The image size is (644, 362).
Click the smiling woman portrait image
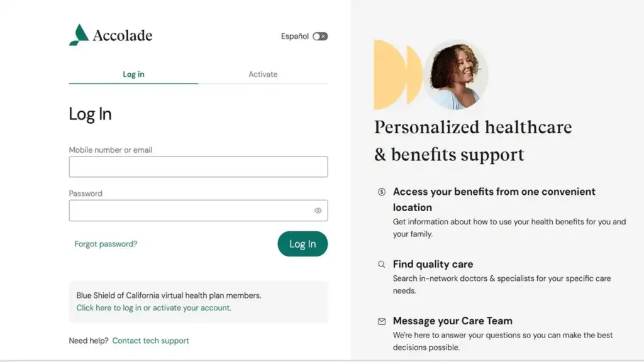(456, 75)
